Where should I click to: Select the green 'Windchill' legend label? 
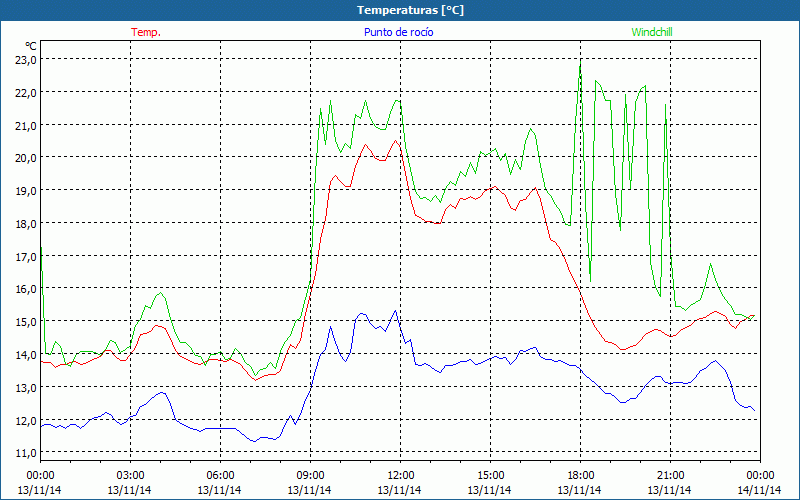coord(652,32)
